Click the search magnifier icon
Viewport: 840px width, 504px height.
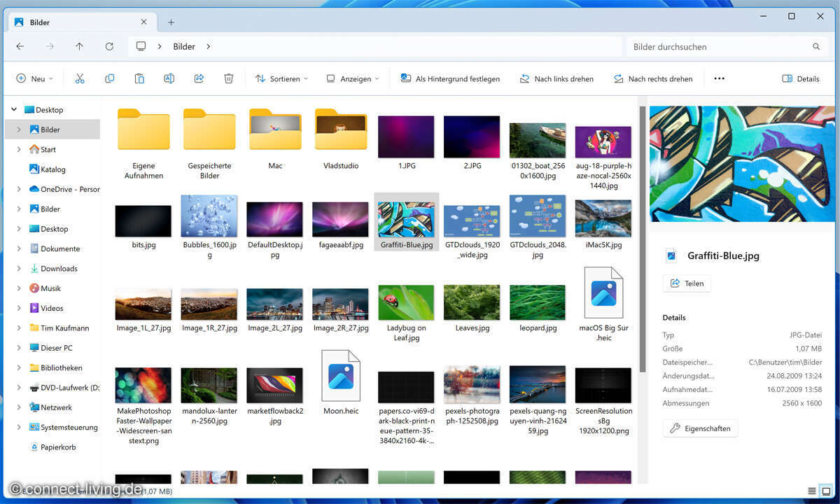point(816,47)
